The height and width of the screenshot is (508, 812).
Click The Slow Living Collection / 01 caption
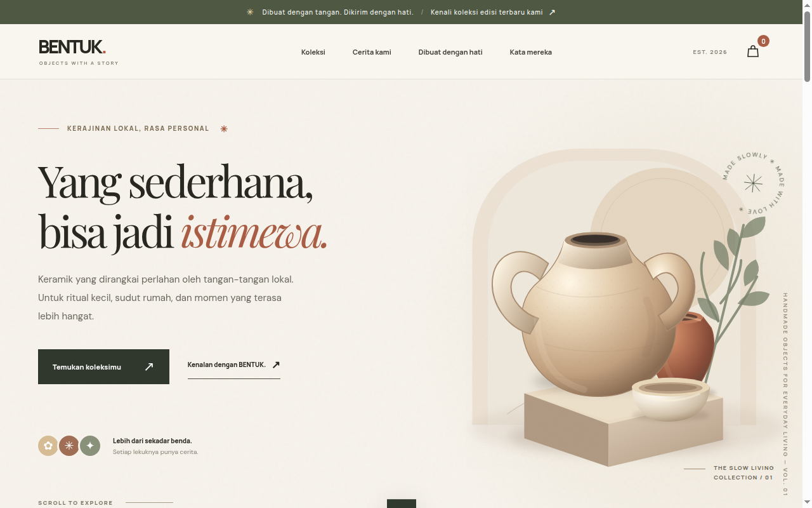point(743,472)
